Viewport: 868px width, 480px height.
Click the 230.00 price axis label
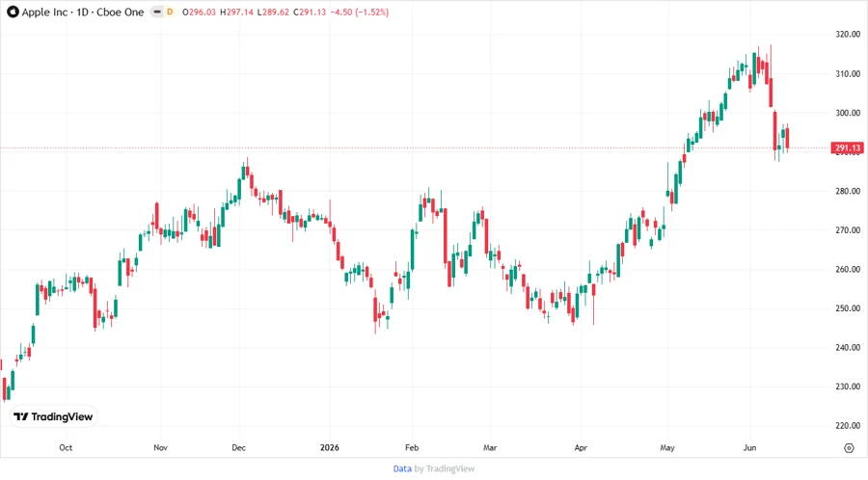848,387
